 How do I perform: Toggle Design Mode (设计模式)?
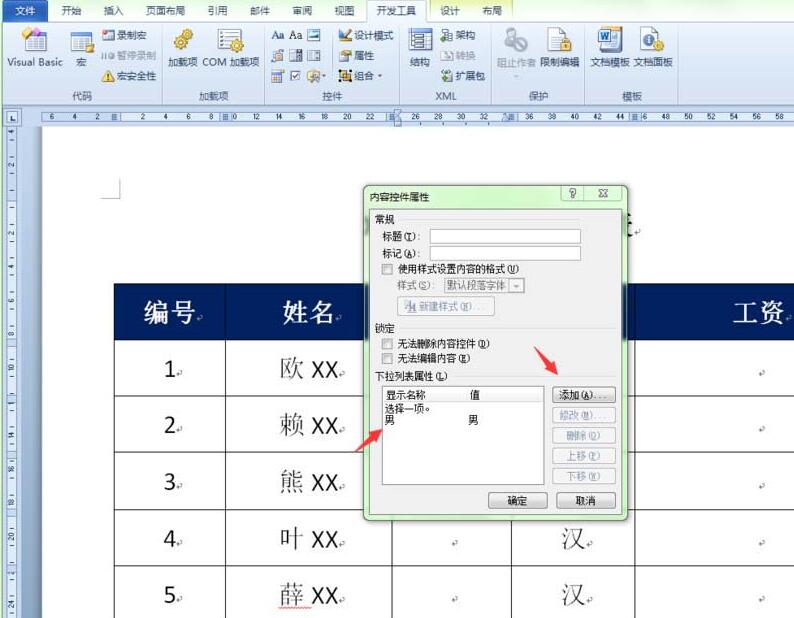click(366, 35)
